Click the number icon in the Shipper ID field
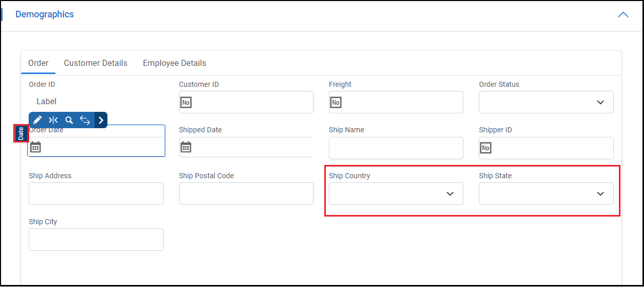 [x=485, y=148]
